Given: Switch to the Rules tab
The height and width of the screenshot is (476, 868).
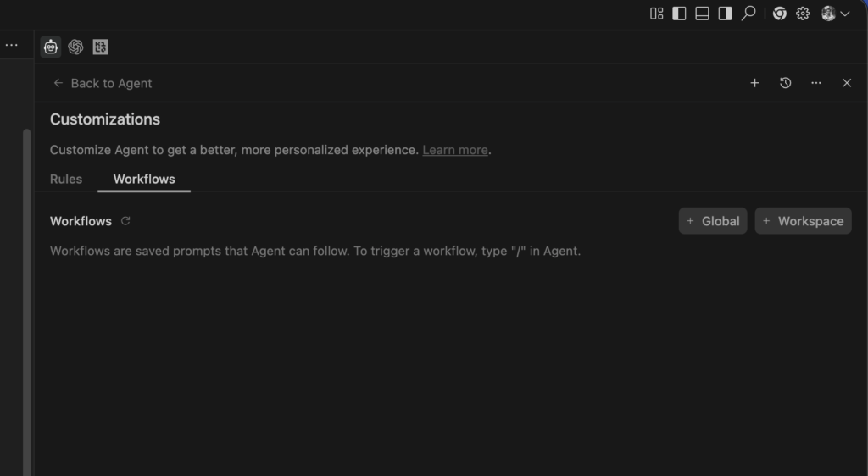Looking at the screenshot, I should pyautogui.click(x=66, y=179).
